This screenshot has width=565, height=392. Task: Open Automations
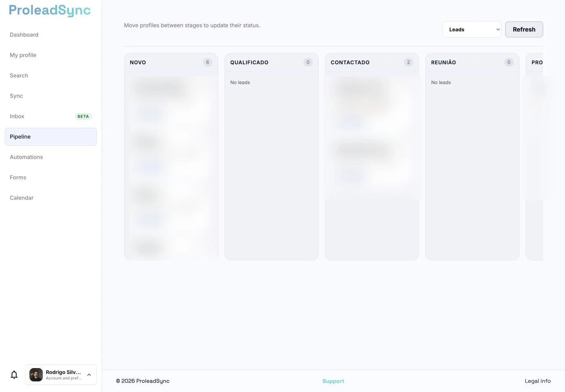(26, 157)
